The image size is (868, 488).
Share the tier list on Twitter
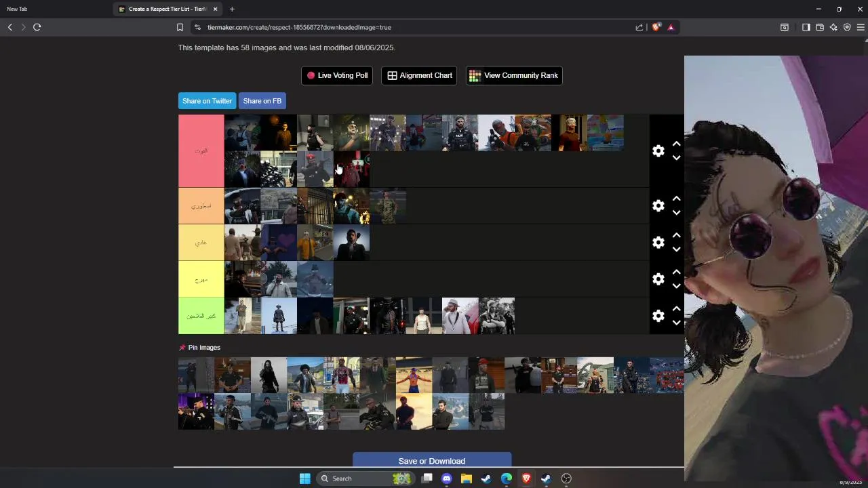click(207, 101)
